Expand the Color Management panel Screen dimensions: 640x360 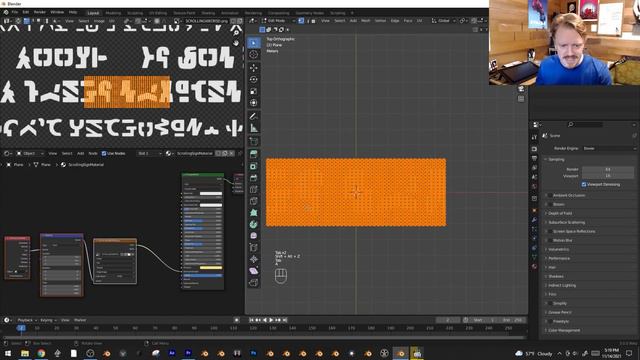564,330
